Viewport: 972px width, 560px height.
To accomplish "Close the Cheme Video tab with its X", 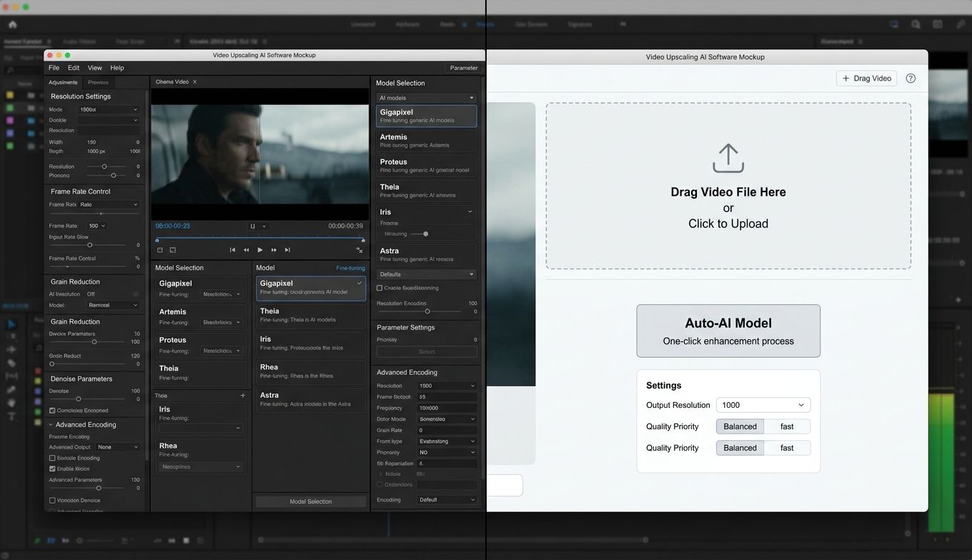I will (x=194, y=82).
